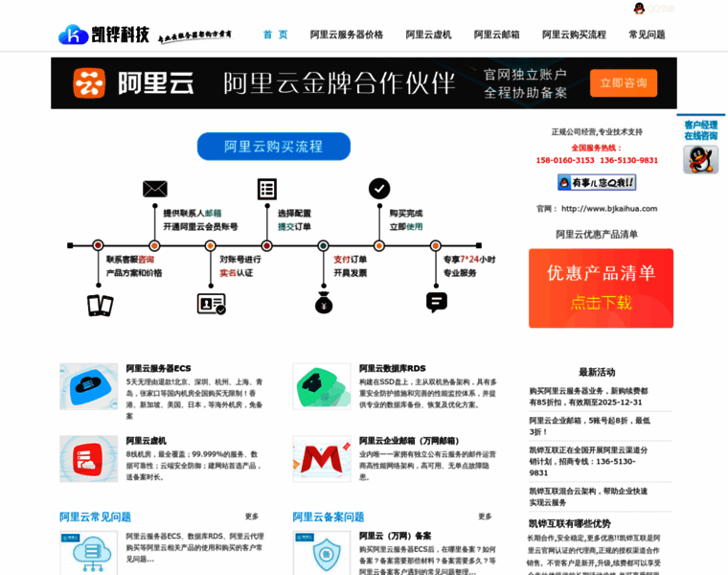Viewport: 728px width, 575px height.
Task: Click the ID card icon under 实名认证
Action: pos(212,304)
